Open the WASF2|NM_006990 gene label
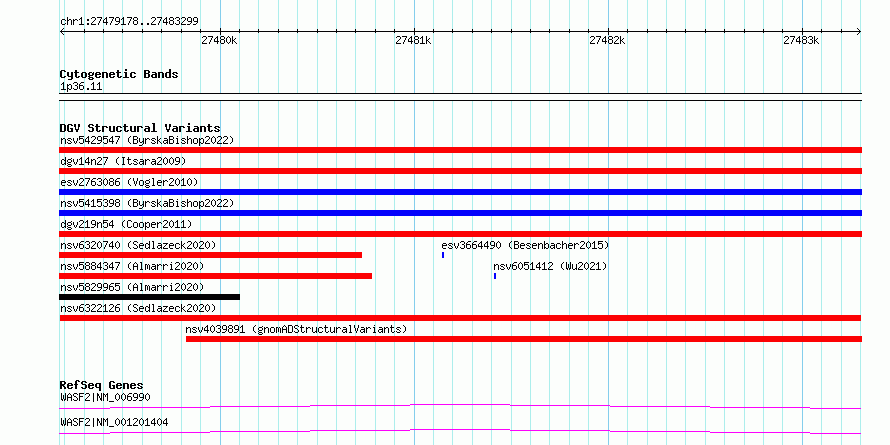 [x=106, y=397]
